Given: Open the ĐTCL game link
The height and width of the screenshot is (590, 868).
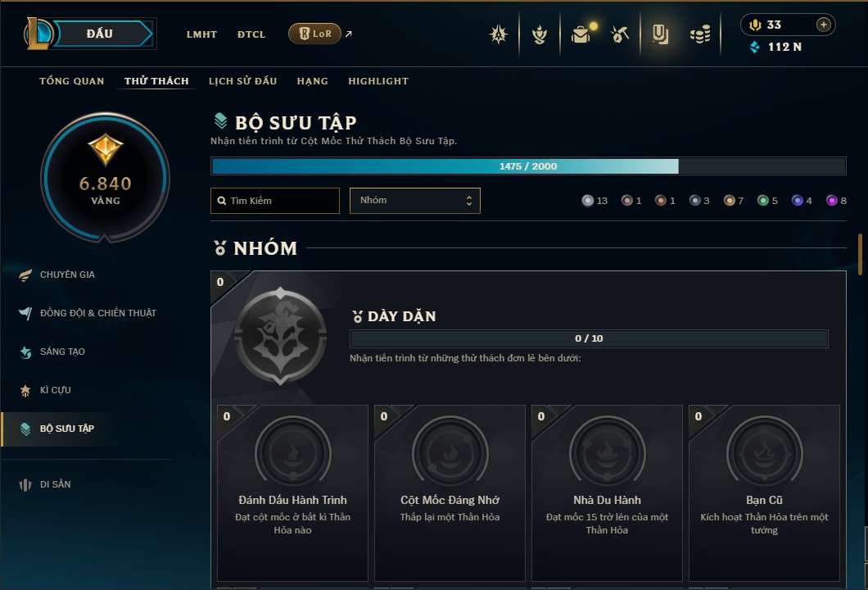Looking at the screenshot, I should (251, 34).
